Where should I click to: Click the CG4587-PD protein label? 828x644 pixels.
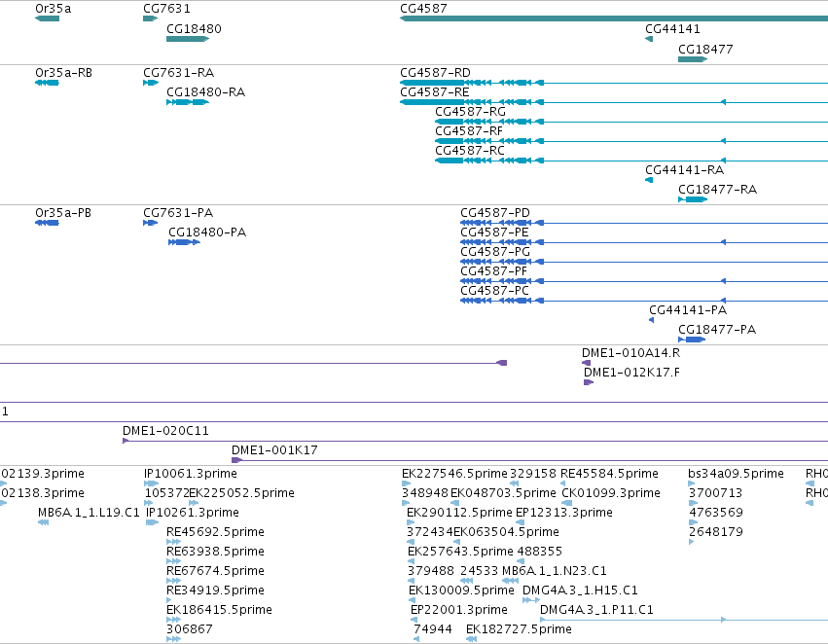point(495,213)
